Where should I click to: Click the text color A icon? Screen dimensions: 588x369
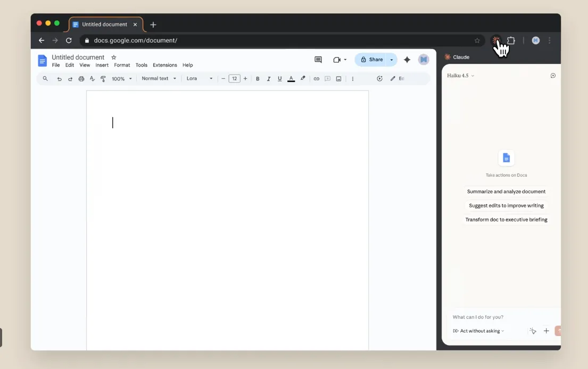pos(291,79)
